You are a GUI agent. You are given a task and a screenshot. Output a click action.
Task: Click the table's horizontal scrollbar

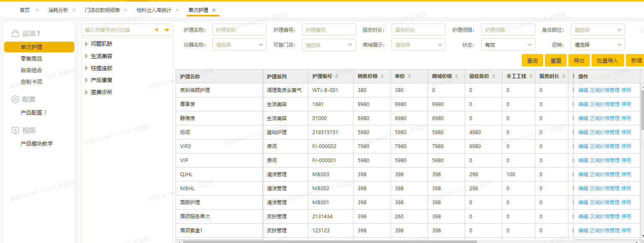(330, 241)
